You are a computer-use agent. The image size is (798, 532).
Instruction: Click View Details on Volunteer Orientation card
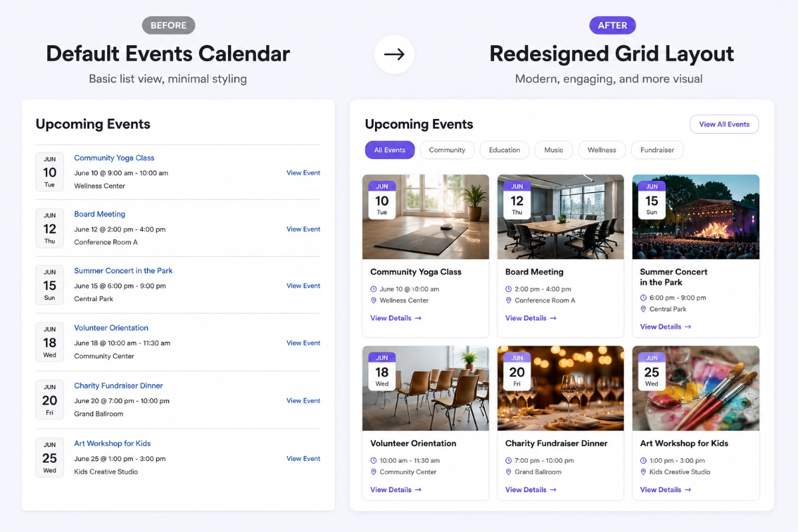click(x=396, y=490)
